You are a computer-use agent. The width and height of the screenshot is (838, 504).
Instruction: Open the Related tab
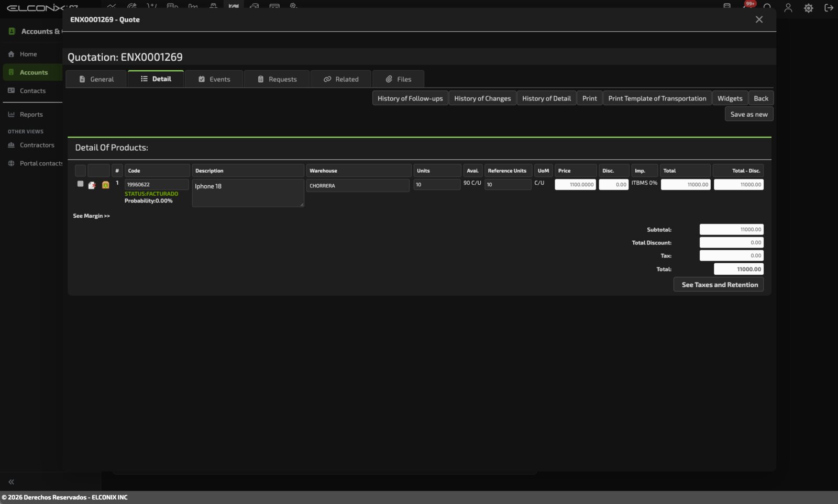pyautogui.click(x=341, y=79)
